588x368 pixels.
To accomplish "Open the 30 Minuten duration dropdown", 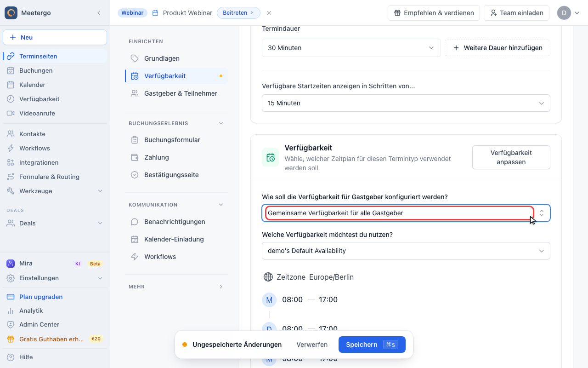I will 351,48.
